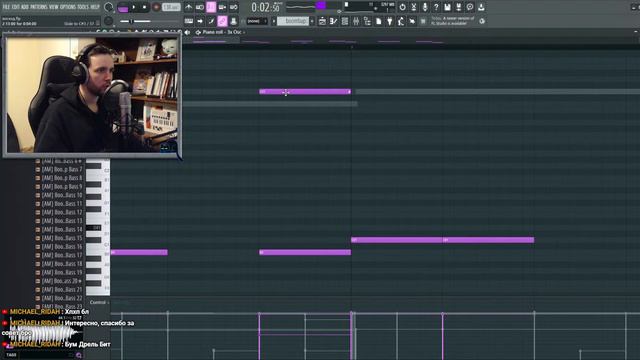
Task: Open the plugin picker plug icon
Action: click(390, 21)
